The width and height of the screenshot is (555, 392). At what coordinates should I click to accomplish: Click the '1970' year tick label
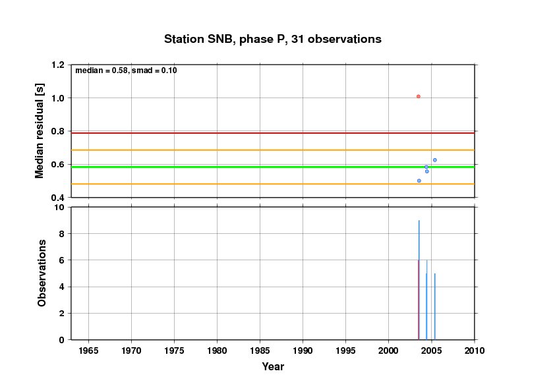131,350
